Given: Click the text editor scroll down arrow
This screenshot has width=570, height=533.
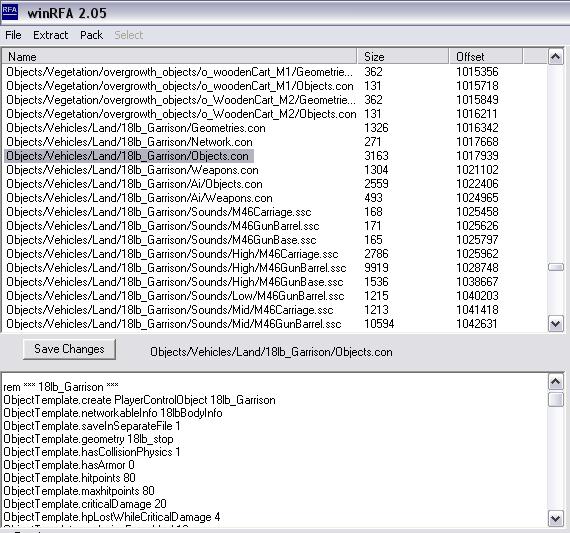Looking at the screenshot, I should pyautogui.click(x=555, y=518).
